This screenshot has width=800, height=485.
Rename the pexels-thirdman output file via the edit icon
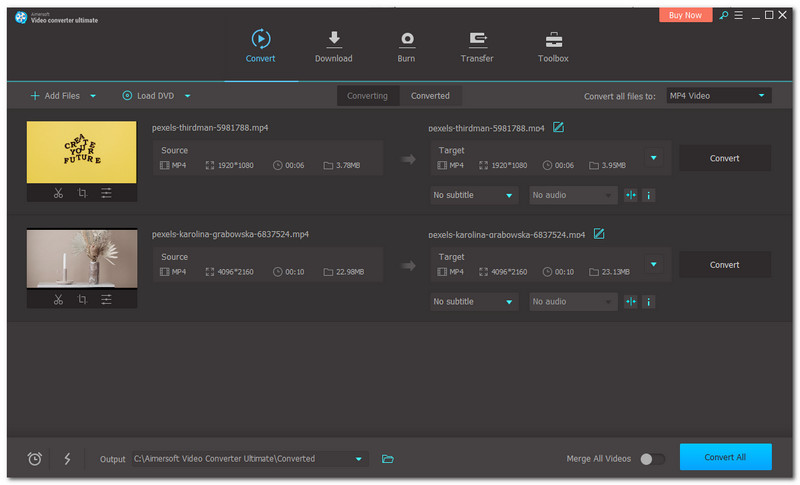(559, 127)
